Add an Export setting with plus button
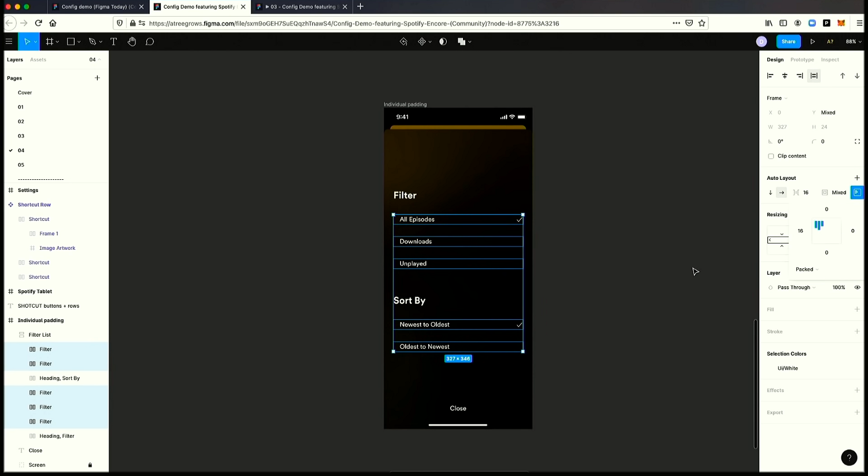Screen dimensions: 868x476 pyautogui.click(x=857, y=412)
